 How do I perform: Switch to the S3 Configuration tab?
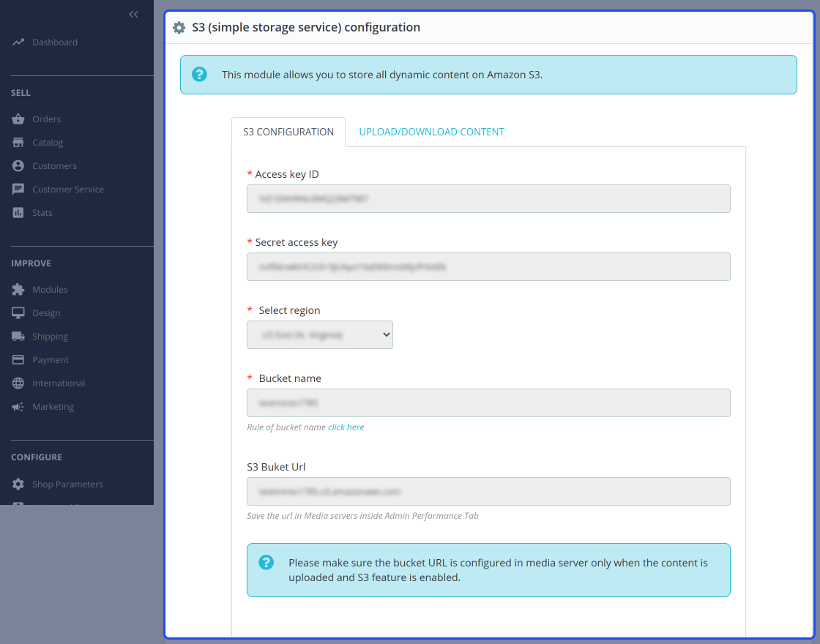tap(288, 132)
